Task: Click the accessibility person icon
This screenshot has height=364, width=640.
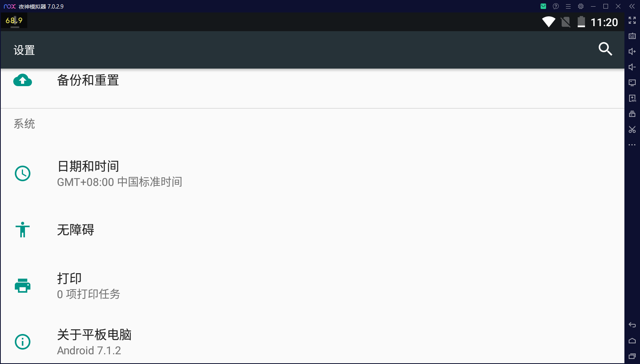Action: (23, 230)
